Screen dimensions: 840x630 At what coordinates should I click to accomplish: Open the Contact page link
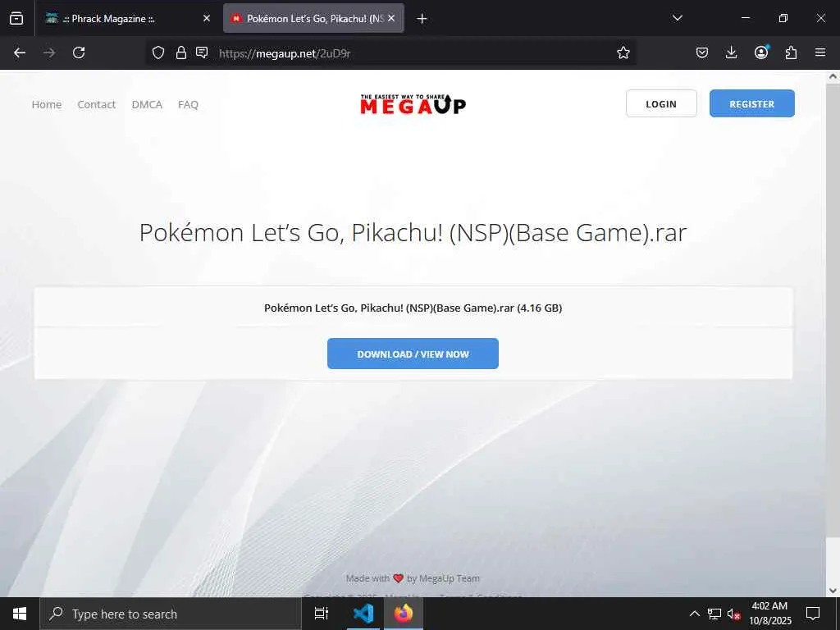[x=97, y=104]
